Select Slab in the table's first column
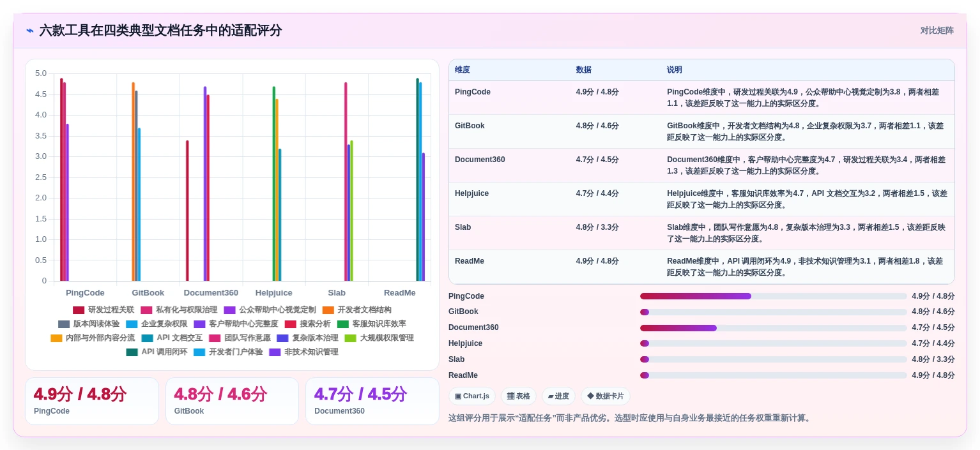980x450 pixels. coord(463,227)
